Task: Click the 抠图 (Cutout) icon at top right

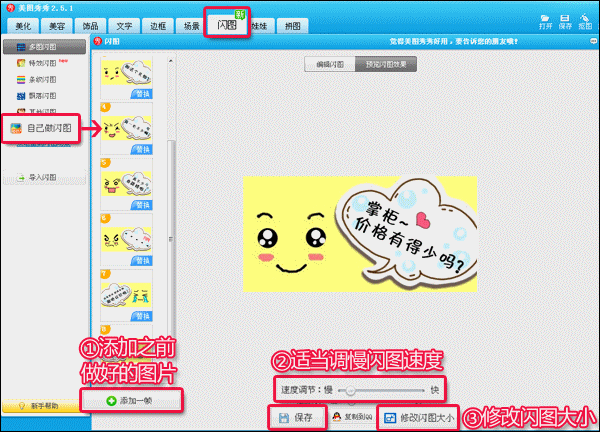Action: point(585,20)
